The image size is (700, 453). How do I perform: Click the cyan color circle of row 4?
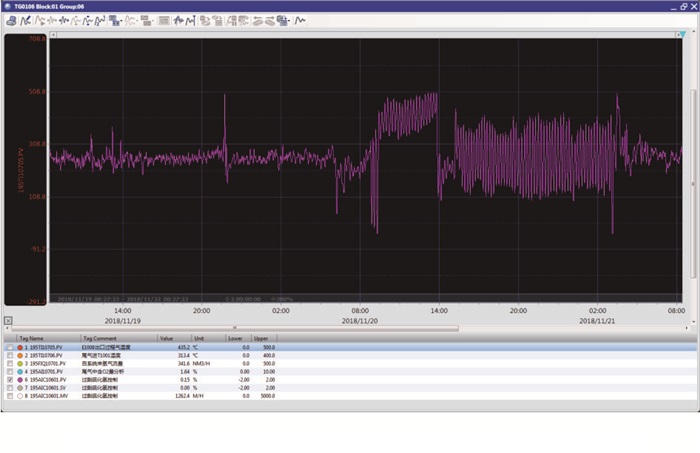(x=20, y=371)
